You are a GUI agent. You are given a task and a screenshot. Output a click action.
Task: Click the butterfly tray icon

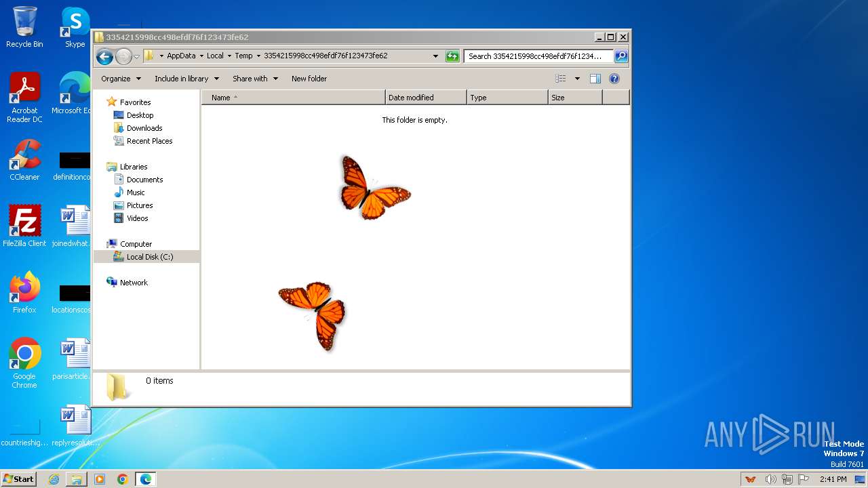750,479
